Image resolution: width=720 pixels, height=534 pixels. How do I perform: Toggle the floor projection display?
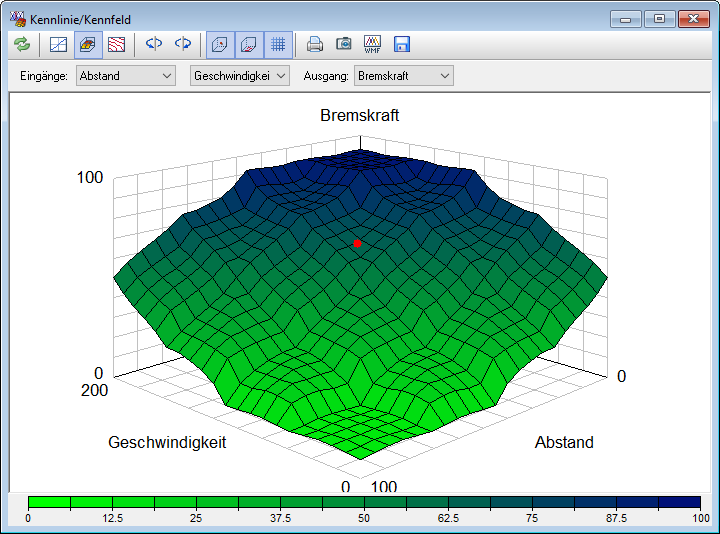tap(249, 45)
